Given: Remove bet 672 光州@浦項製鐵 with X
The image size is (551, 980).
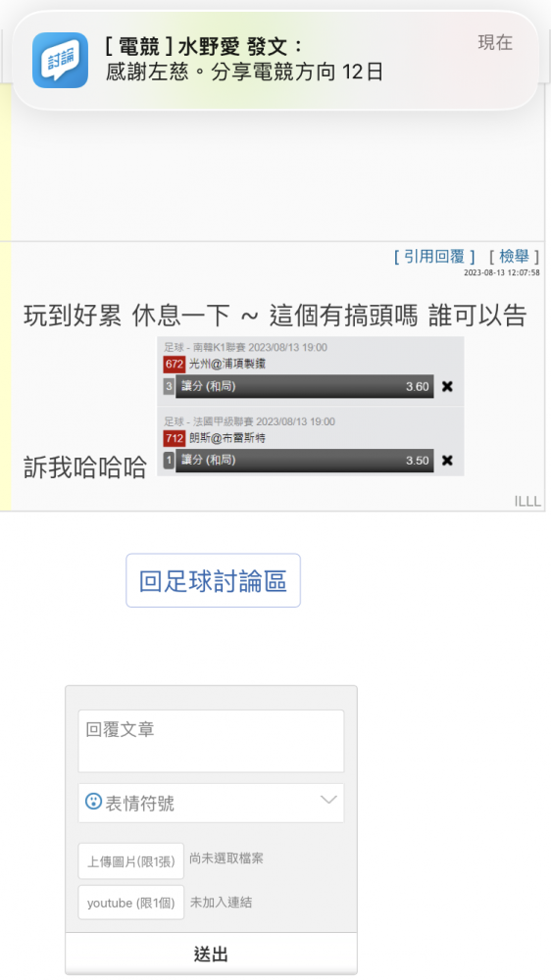Looking at the screenshot, I should click(447, 386).
